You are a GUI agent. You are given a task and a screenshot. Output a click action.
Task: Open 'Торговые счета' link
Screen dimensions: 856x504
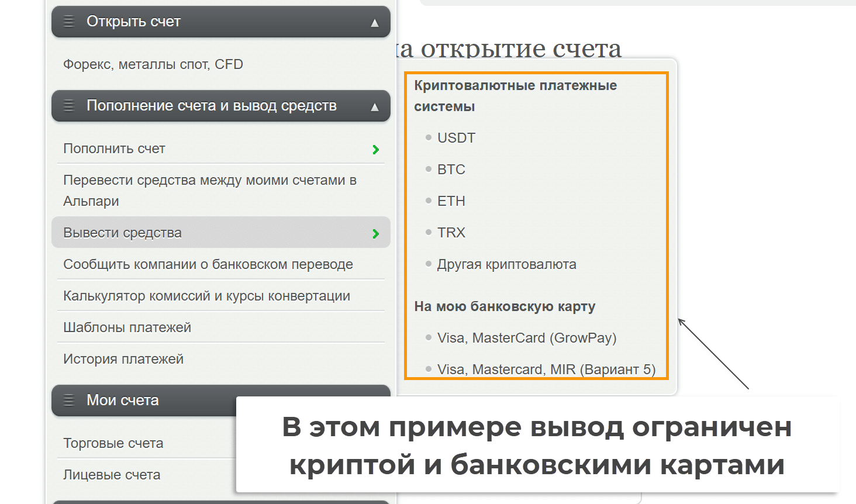[x=113, y=443]
